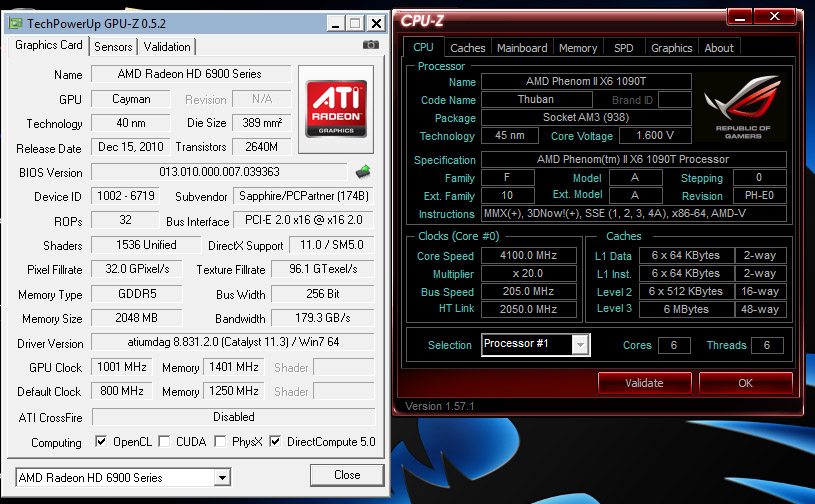The image size is (815, 504).
Task: Open the Graphics tab in CPU-Z
Action: coord(672,48)
